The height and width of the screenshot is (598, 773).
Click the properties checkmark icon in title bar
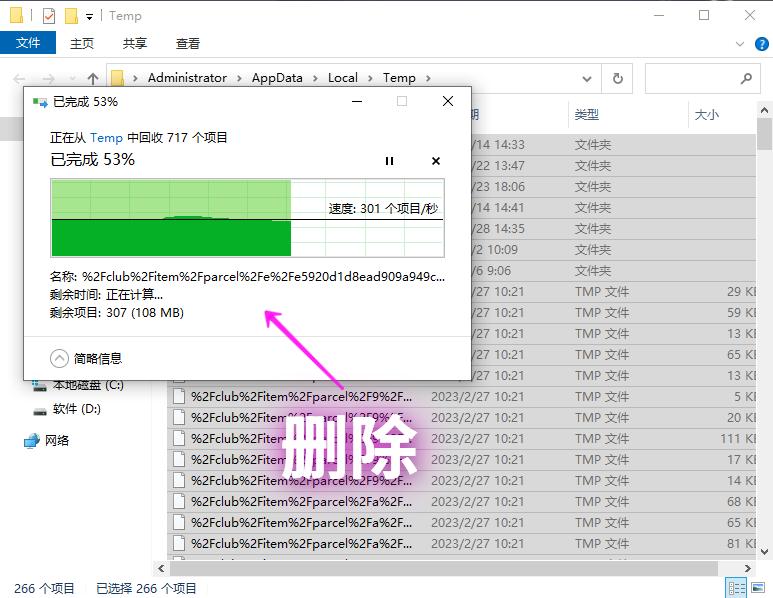click(49, 16)
